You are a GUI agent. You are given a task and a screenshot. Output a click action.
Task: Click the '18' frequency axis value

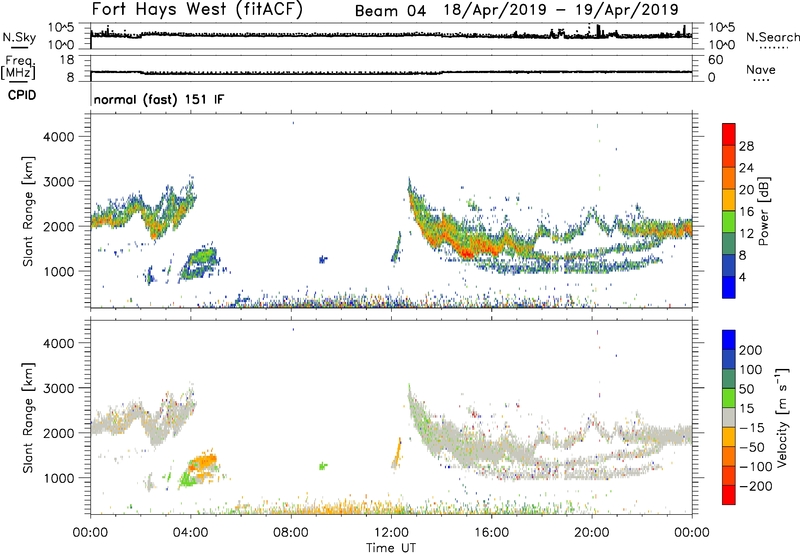tap(67, 60)
